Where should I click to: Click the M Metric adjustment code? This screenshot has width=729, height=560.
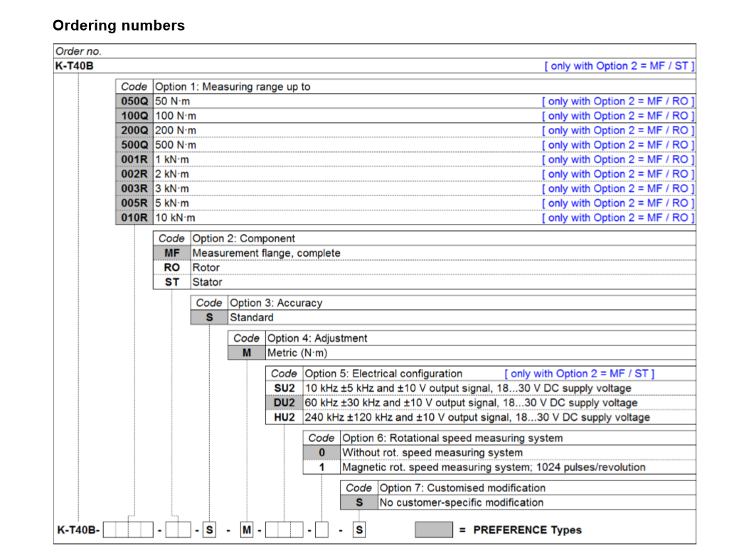[246, 352]
